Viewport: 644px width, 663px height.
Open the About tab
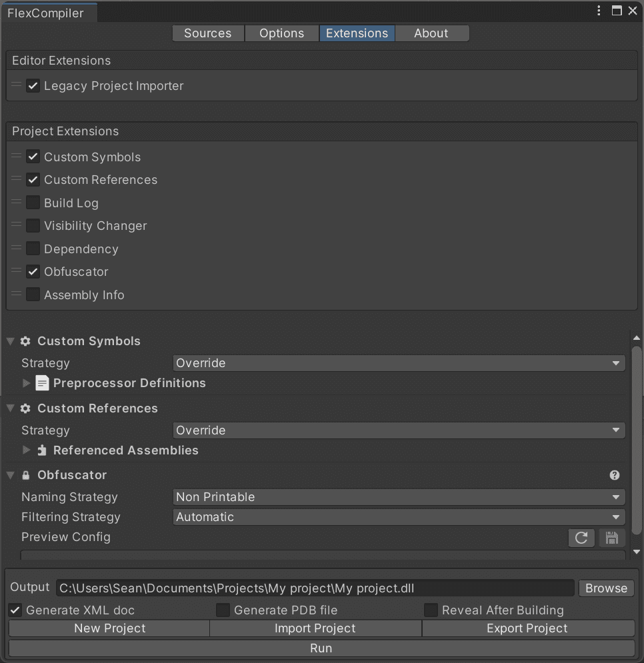click(x=431, y=33)
